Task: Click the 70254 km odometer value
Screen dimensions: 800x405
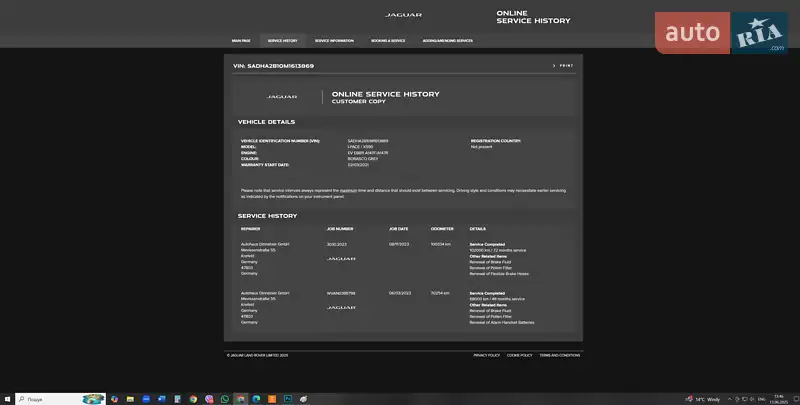Action: (x=440, y=293)
